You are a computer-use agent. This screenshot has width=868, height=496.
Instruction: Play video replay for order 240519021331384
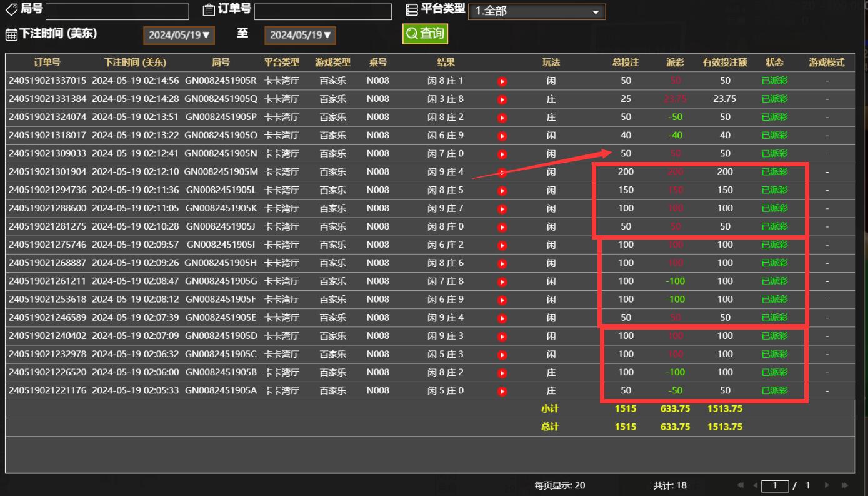click(x=502, y=99)
